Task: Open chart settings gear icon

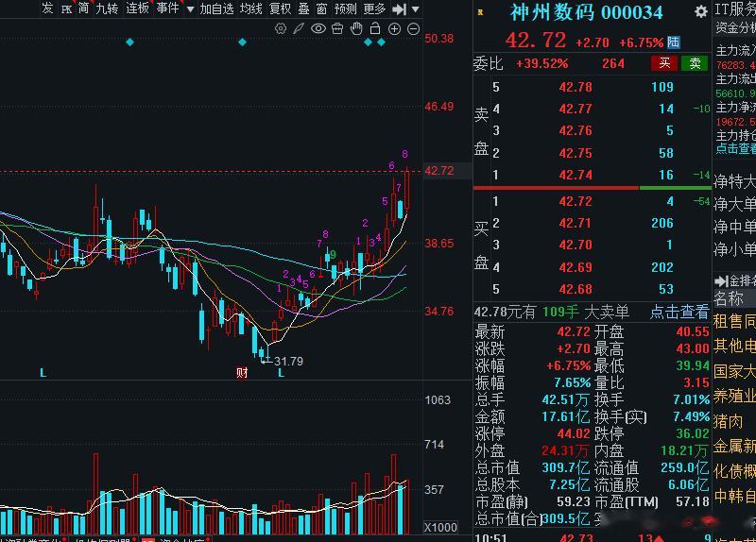Action: coord(280,29)
